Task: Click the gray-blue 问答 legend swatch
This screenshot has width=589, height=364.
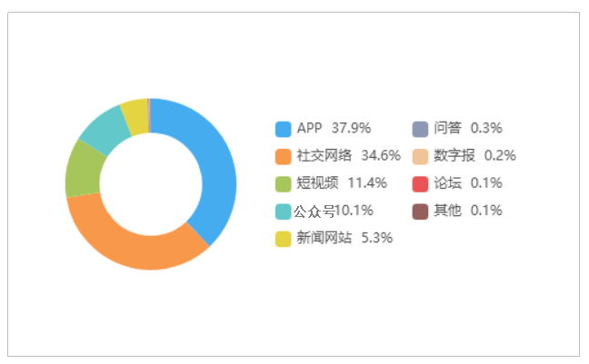Action: (x=420, y=129)
